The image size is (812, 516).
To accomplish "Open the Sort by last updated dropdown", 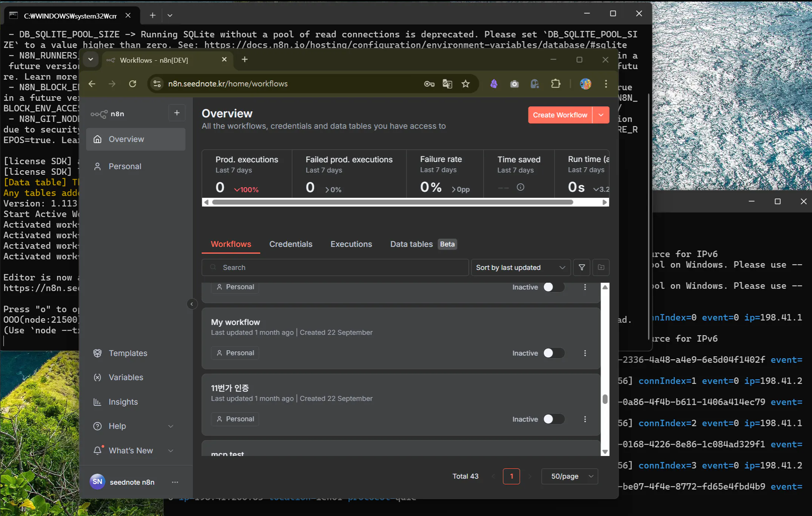I will click(520, 267).
